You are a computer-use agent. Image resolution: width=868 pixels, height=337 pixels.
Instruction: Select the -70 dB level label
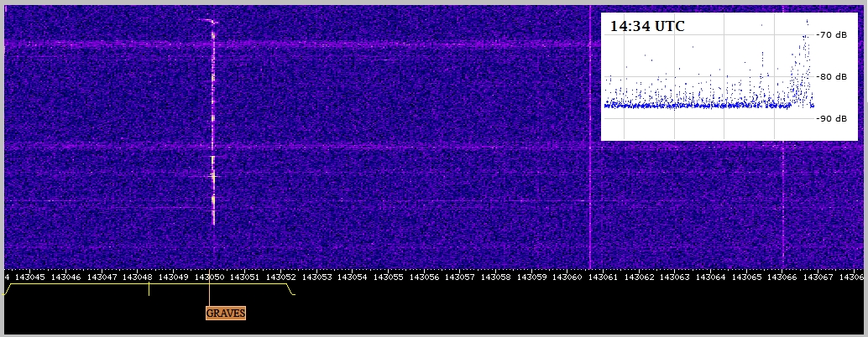(833, 35)
